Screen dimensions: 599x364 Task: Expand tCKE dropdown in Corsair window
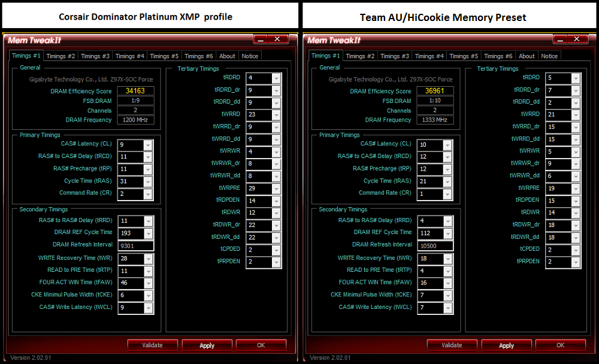(149, 295)
